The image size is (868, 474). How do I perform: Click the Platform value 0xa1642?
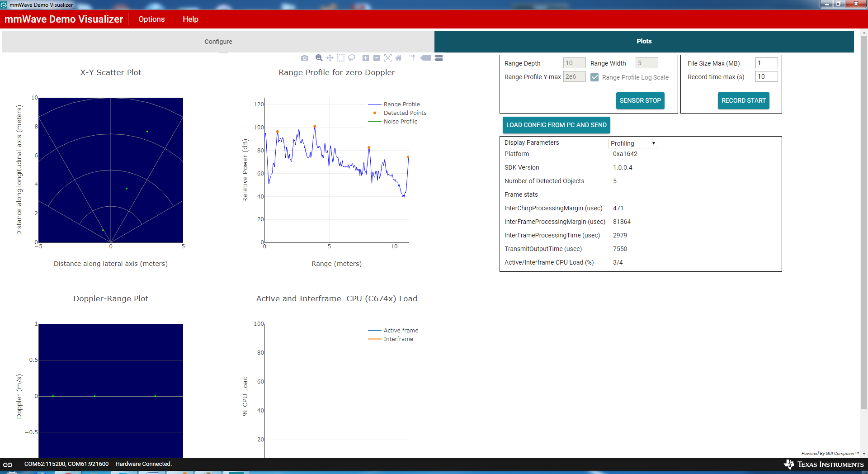(625, 154)
